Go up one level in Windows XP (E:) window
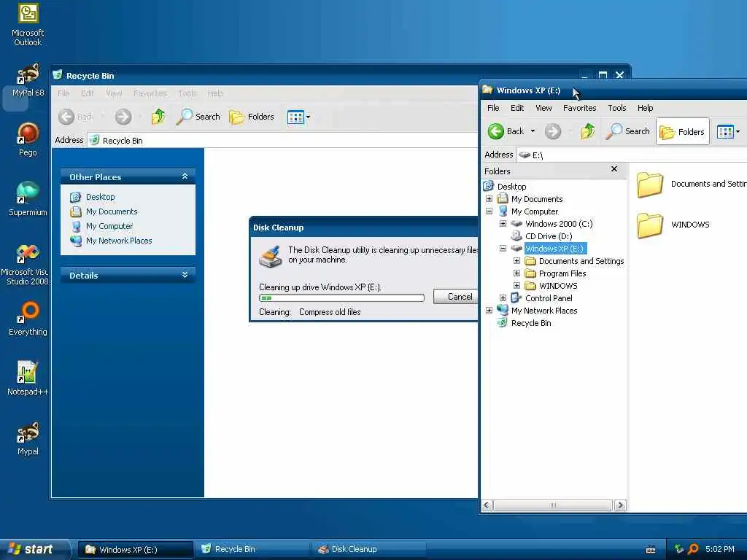 587,131
